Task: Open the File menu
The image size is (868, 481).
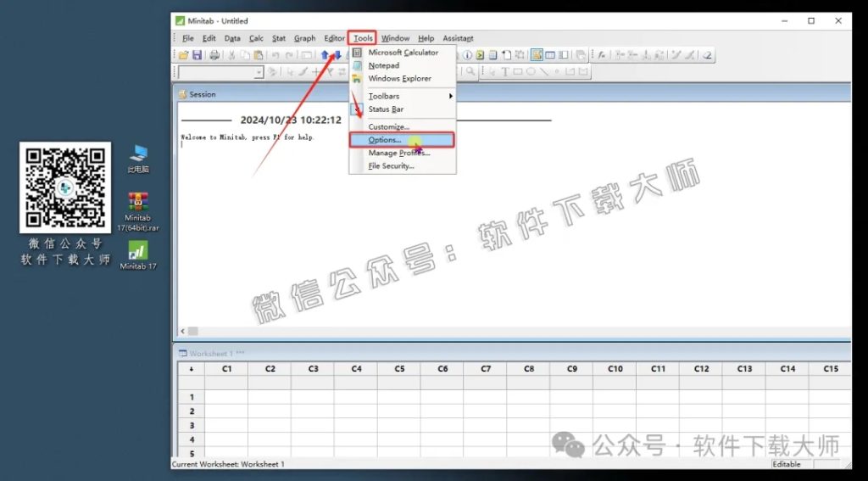Action: [187, 38]
